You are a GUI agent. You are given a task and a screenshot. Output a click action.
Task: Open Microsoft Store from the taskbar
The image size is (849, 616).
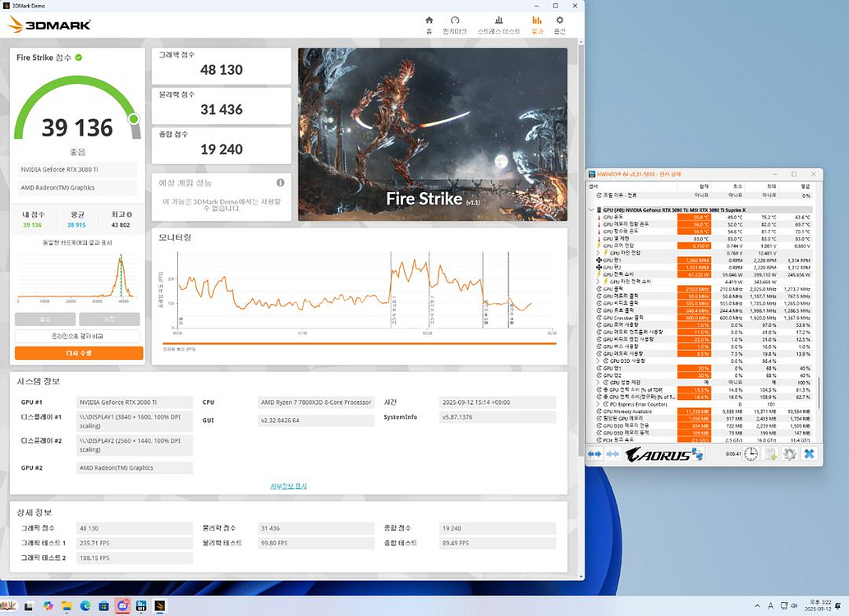[103, 605]
